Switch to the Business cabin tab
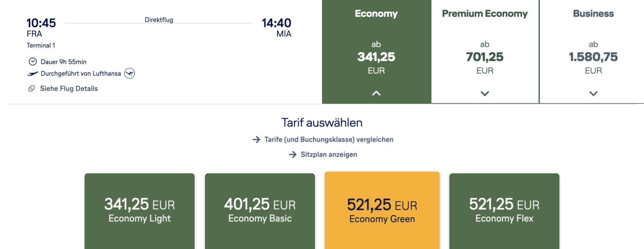644x249 pixels. pos(593,13)
